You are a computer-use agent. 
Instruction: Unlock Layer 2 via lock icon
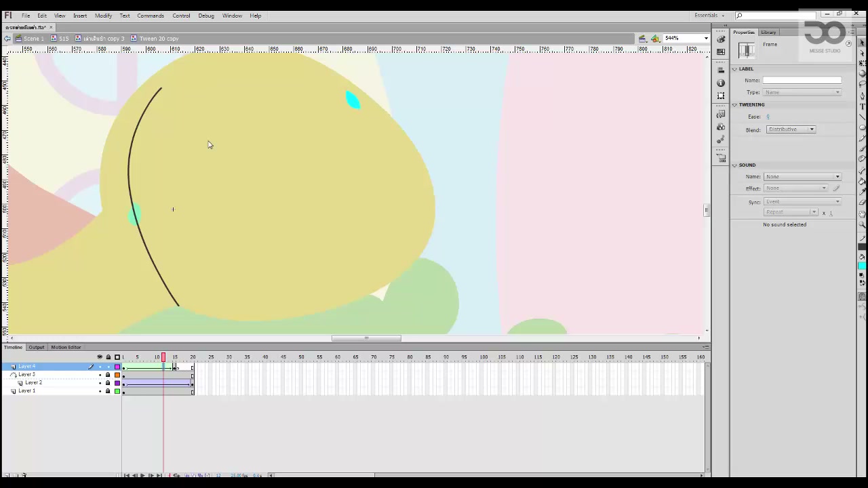tap(108, 383)
